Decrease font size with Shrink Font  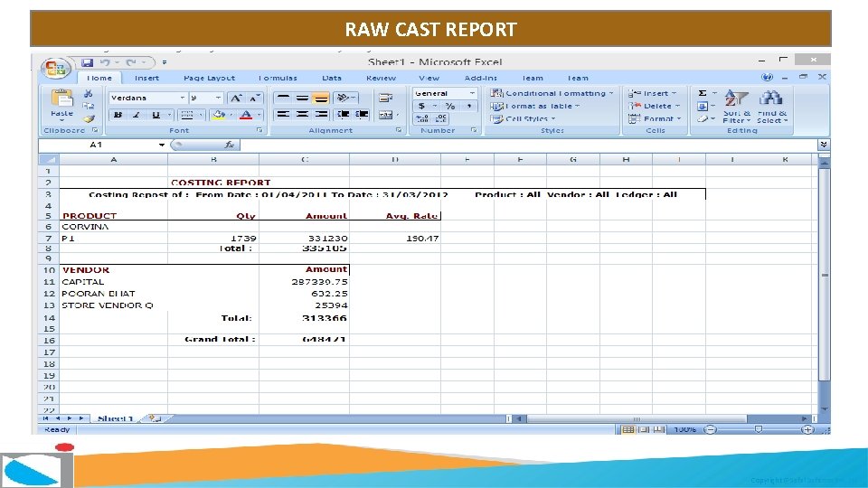[x=254, y=98]
